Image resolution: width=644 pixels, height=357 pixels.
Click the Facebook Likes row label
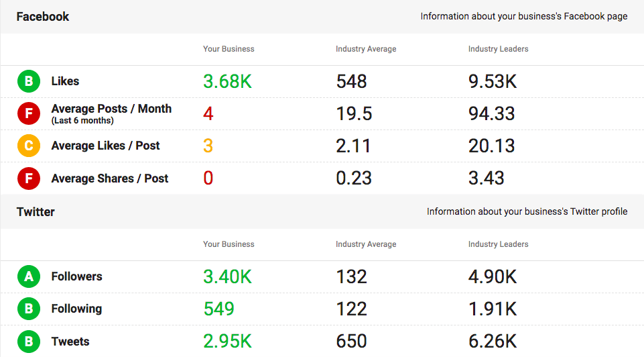click(65, 81)
